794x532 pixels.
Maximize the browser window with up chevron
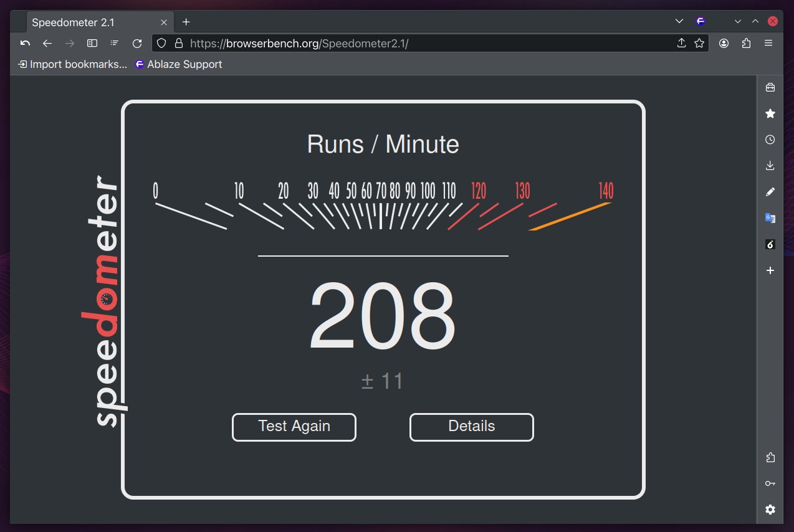point(755,21)
